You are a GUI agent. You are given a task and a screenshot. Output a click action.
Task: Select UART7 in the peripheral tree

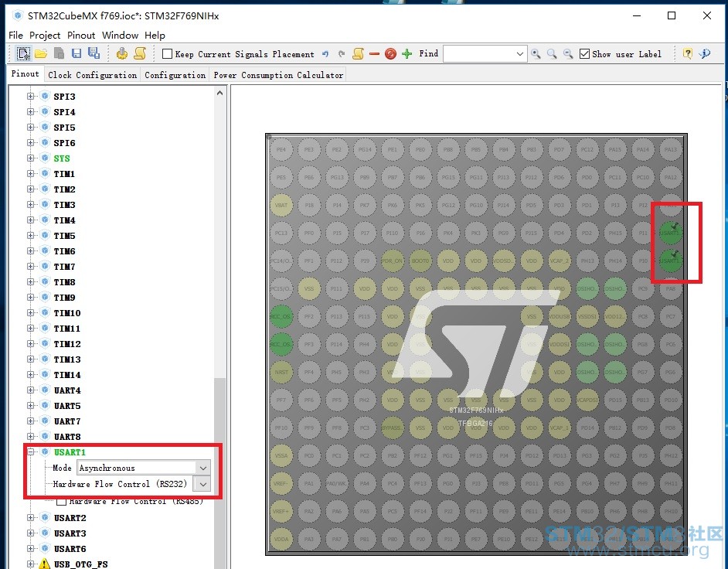pos(67,421)
